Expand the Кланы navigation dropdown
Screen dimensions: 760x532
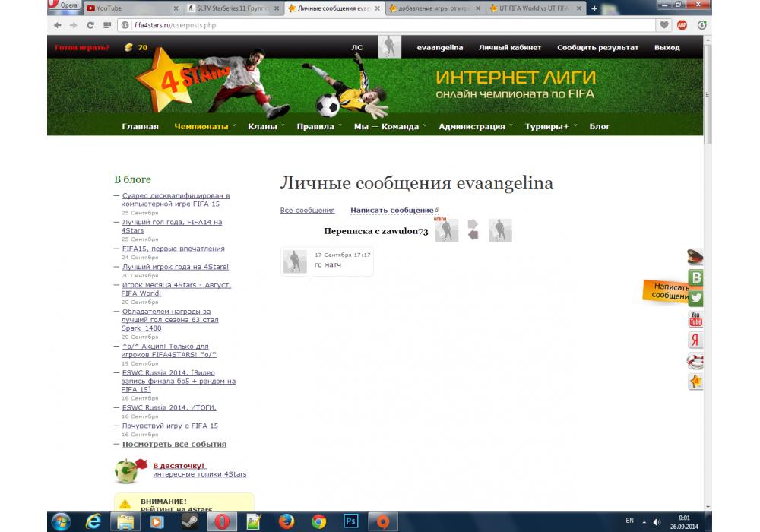266,126
